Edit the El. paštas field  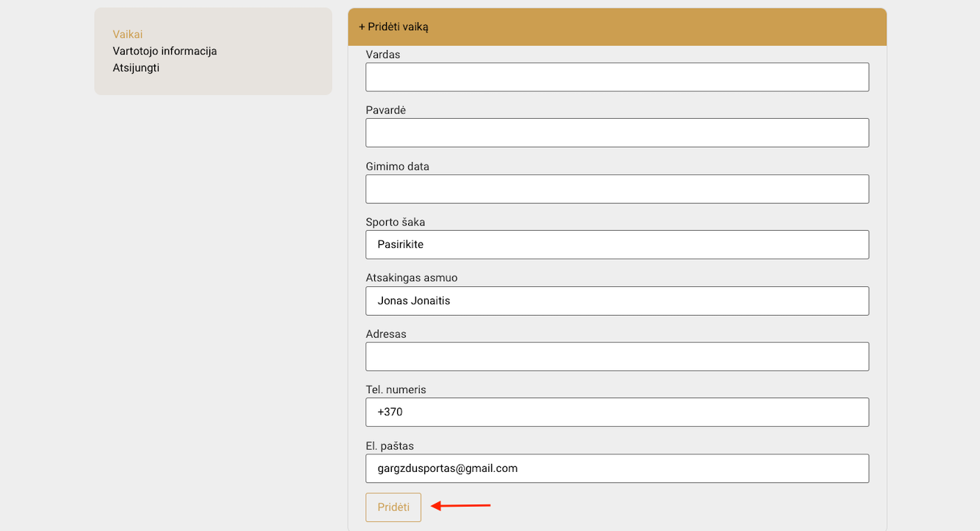click(617, 468)
